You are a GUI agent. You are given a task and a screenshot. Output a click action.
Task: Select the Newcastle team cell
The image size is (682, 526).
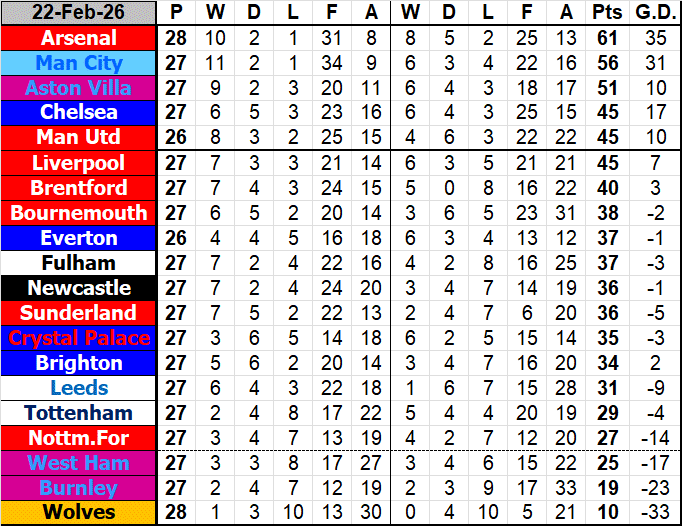tap(79, 288)
